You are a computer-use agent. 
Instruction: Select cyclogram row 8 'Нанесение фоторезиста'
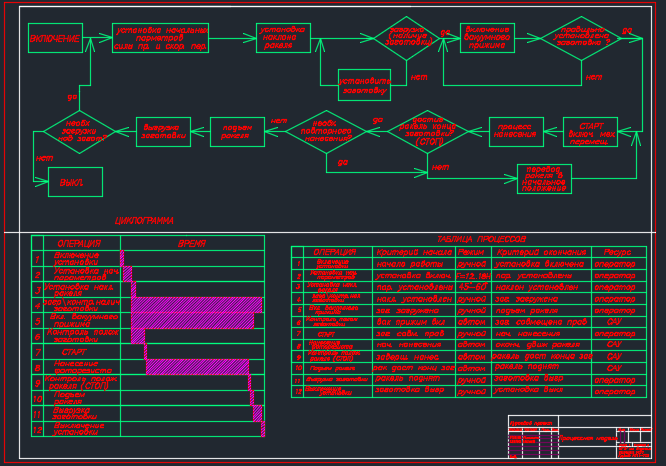(83, 367)
